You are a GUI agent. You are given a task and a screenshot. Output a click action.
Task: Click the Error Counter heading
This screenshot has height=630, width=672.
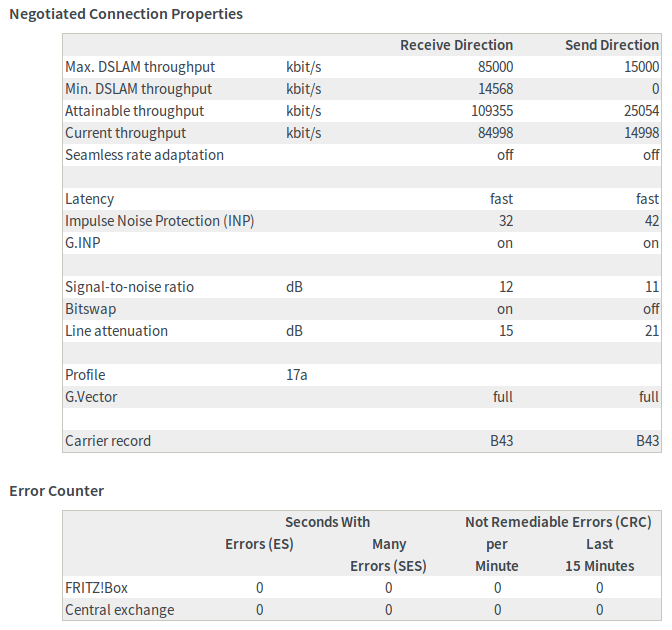coord(57,490)
